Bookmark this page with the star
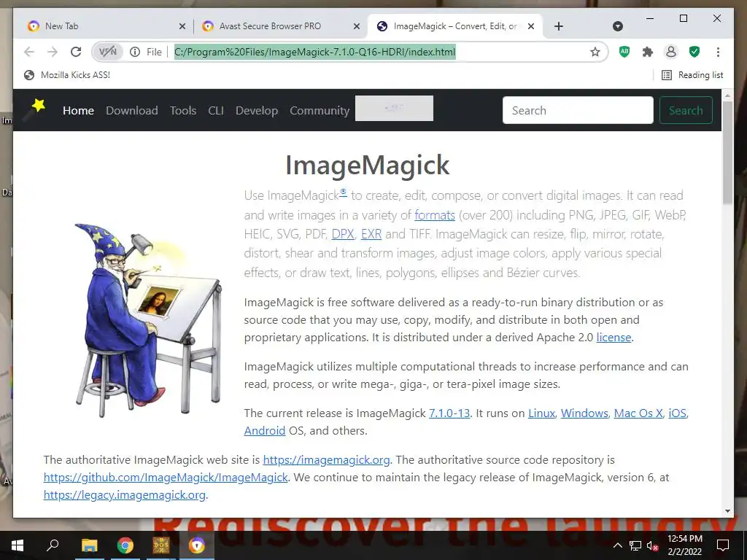 pos(595,52)
